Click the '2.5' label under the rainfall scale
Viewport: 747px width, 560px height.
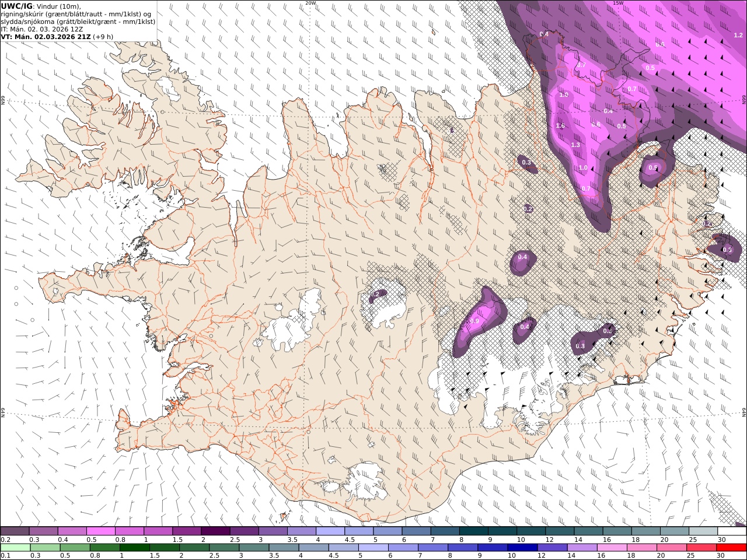pos(214,555)
